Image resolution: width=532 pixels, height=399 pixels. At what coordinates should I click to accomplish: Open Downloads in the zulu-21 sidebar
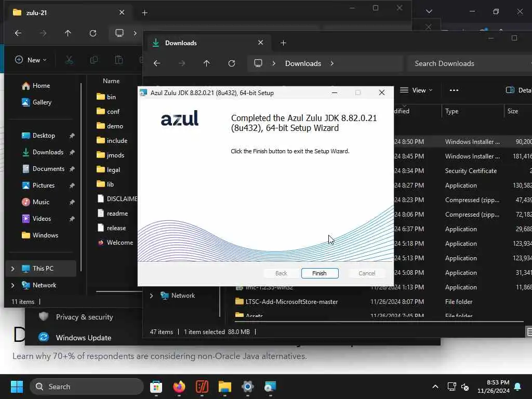click(x=47, y=152)
